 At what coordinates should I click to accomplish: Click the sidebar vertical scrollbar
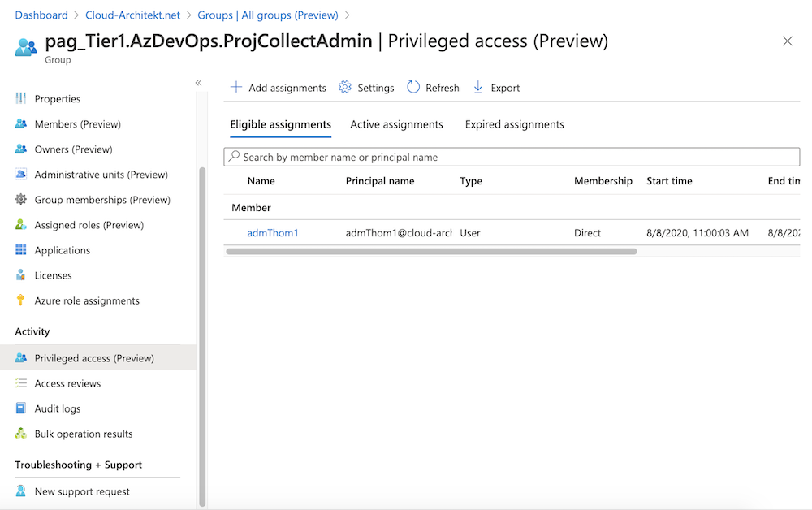point(202,336)
